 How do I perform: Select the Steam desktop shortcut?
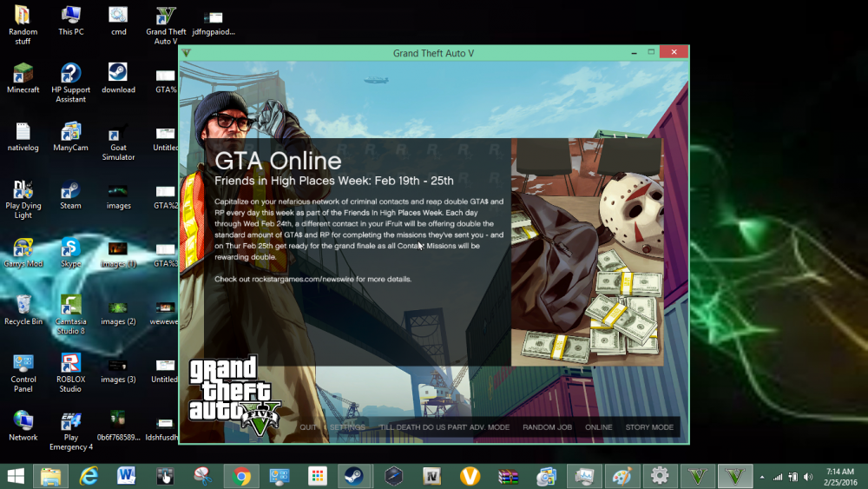[x=71, y=195]
